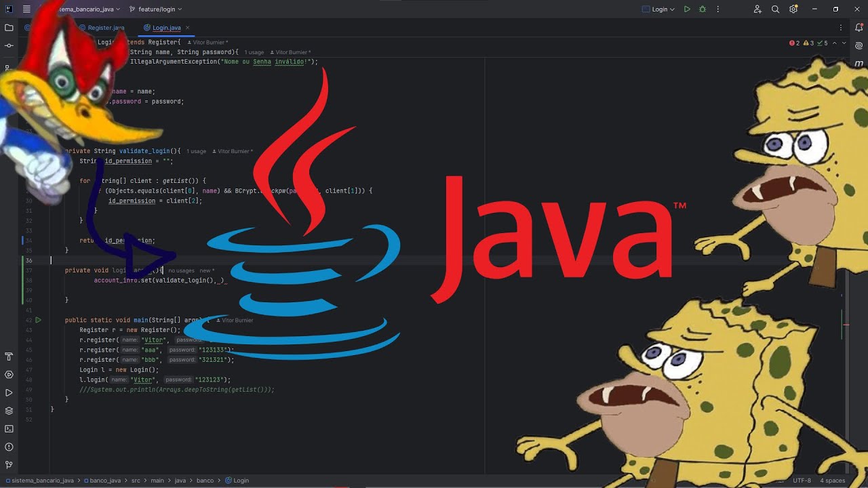The width and height of the screenshot is (868, 488).
Task: Change UTF-8 file encoding
Action: click(x=802, y=481)
